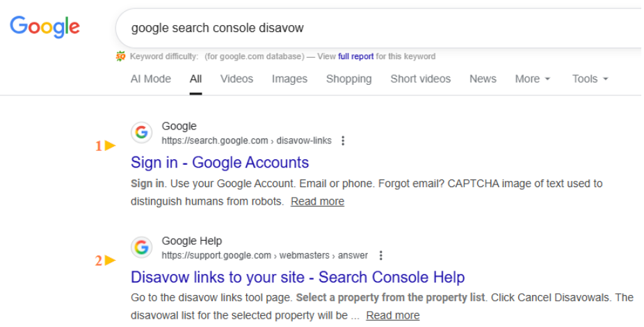Switch to the Videos tab

236,79
